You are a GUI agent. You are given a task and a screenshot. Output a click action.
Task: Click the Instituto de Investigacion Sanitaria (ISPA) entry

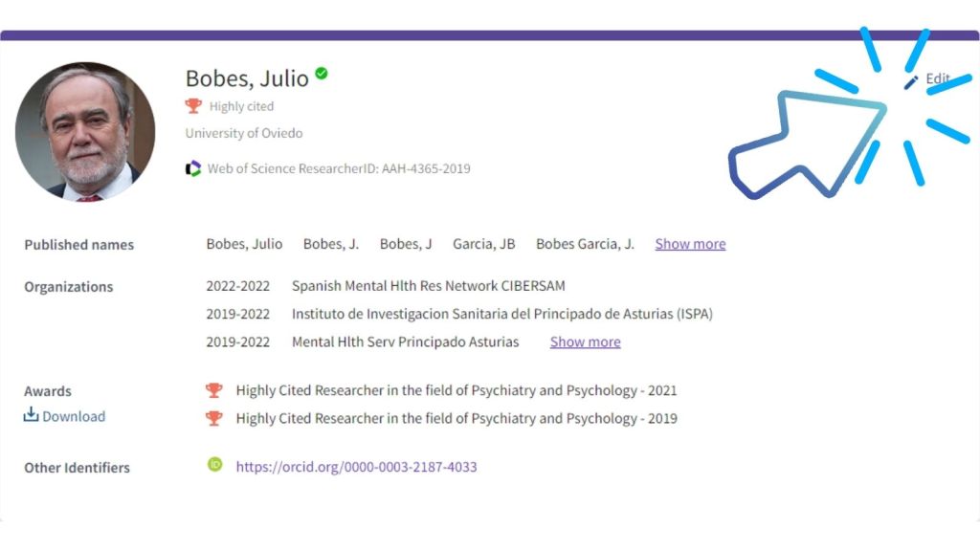(x=501, y=314)
